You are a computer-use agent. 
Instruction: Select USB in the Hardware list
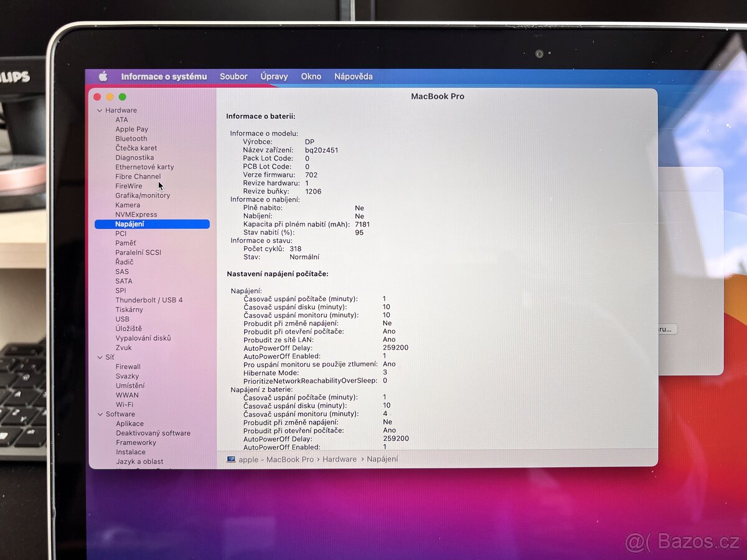(x=122, y=319)
